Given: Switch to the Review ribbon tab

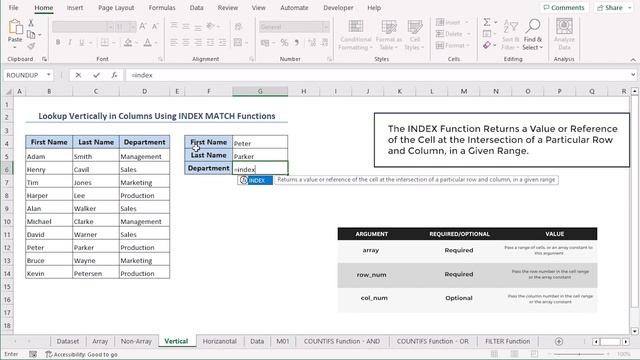Looking at the screenshot, I should (x=227, y=8).
